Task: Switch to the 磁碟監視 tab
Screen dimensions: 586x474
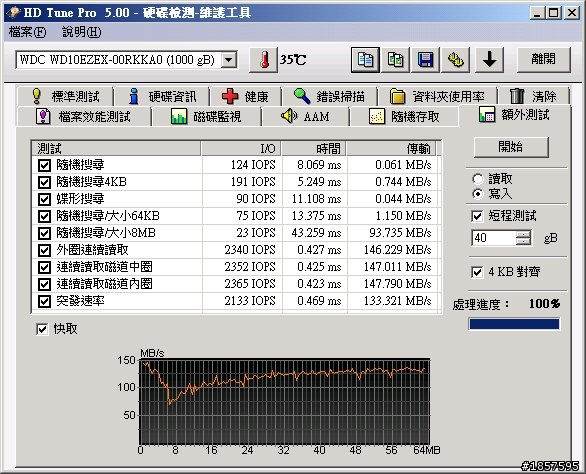Action: (x=206, y=117)
